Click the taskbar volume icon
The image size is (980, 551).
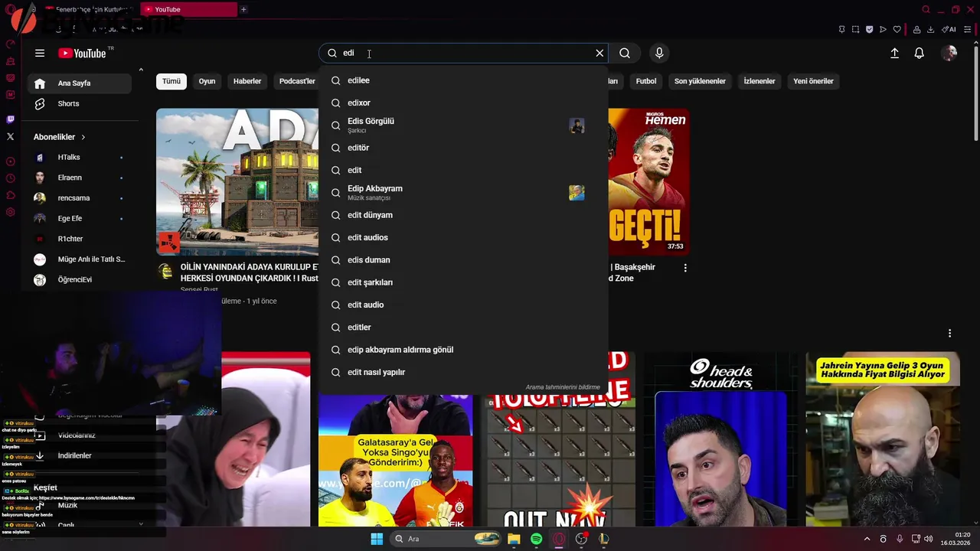(929, 539)
